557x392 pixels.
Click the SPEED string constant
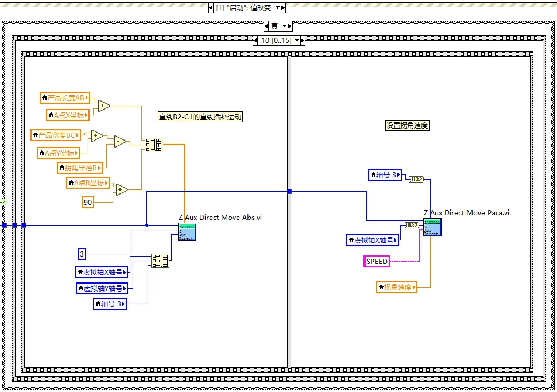[x=377, y=261]
